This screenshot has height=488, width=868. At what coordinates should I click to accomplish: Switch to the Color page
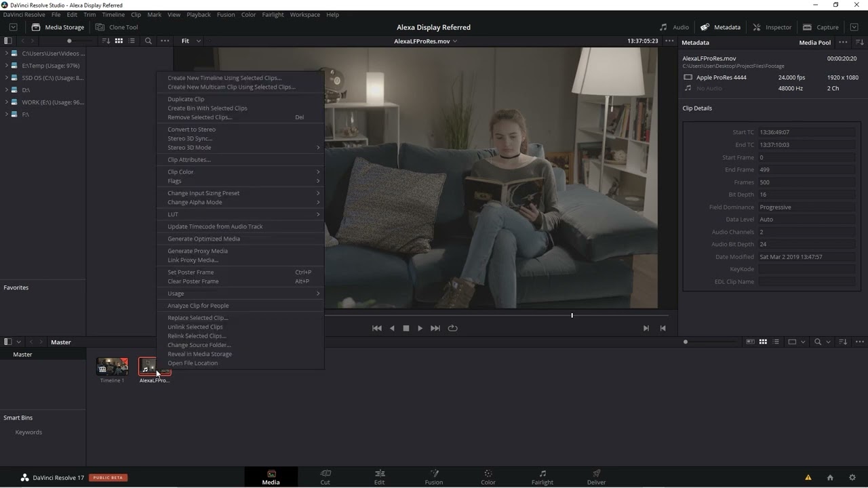(488, 477)
